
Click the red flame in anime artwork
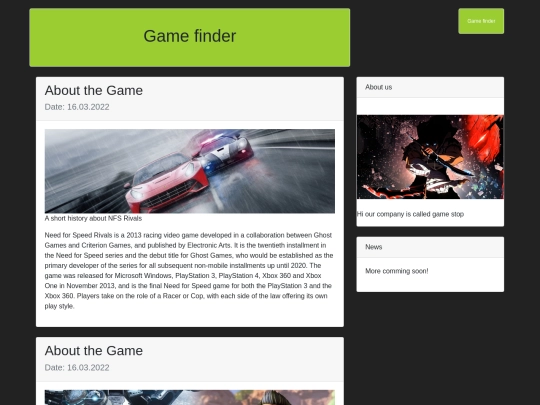point(482,138)
